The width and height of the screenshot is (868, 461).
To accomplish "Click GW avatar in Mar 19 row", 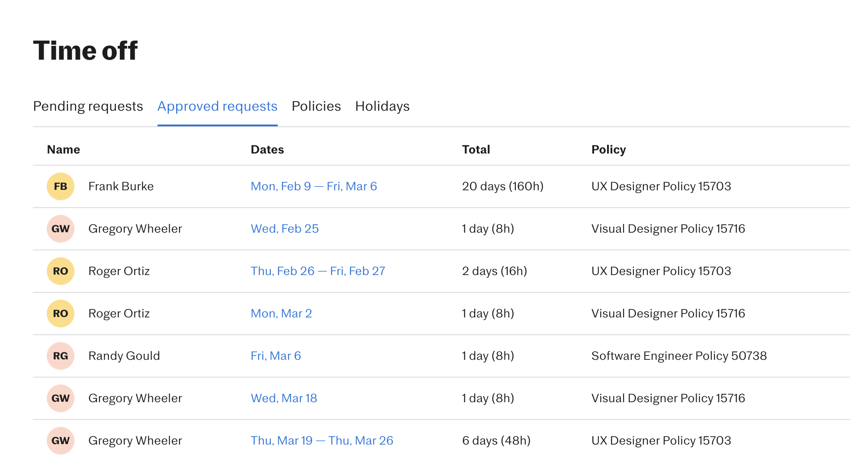I will 61,441.
